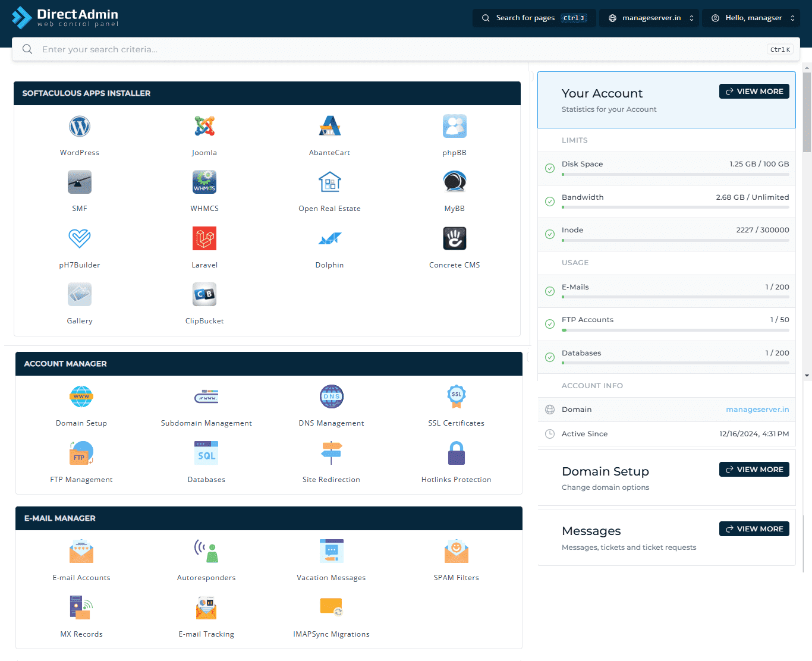Launch the AbanteCart installer icon

point(329,126)
